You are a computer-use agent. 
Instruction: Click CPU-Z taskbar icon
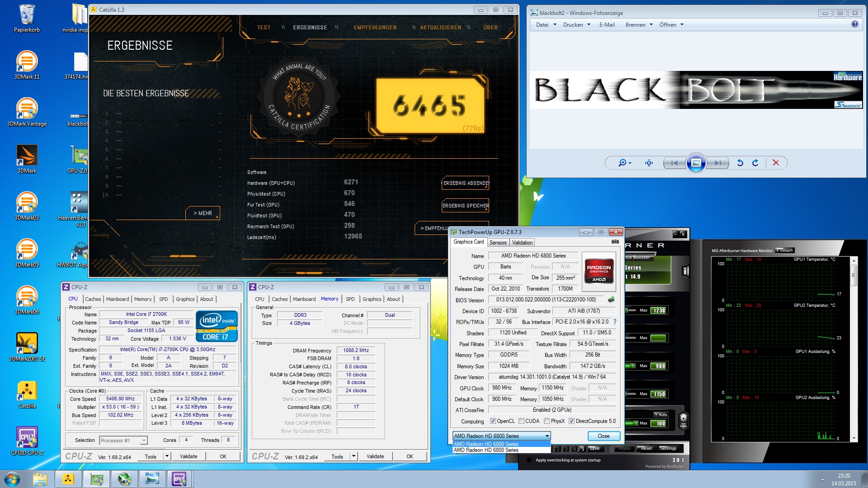179,479
